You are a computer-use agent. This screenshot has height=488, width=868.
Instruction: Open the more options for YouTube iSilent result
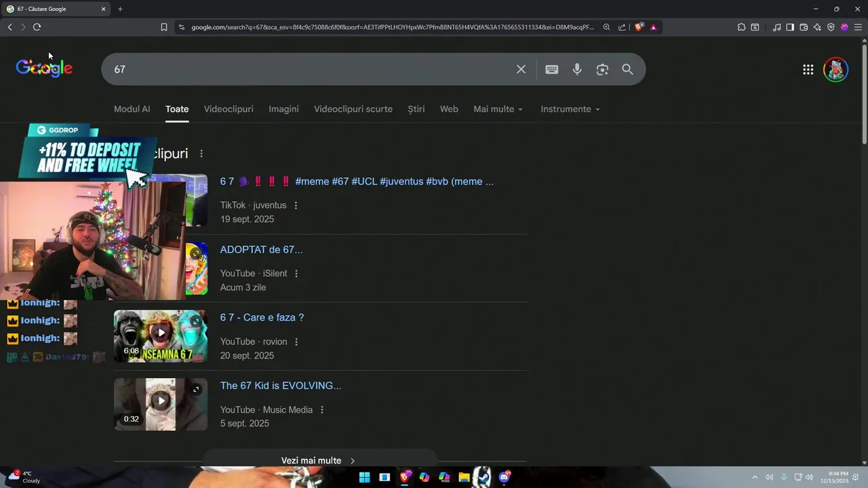296,274
